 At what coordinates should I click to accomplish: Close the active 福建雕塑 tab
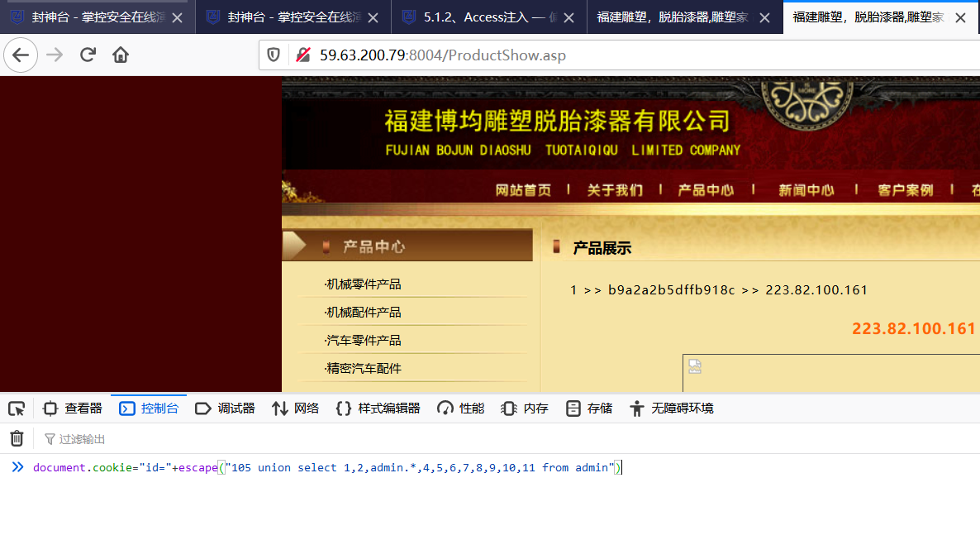tap(961, 17)
